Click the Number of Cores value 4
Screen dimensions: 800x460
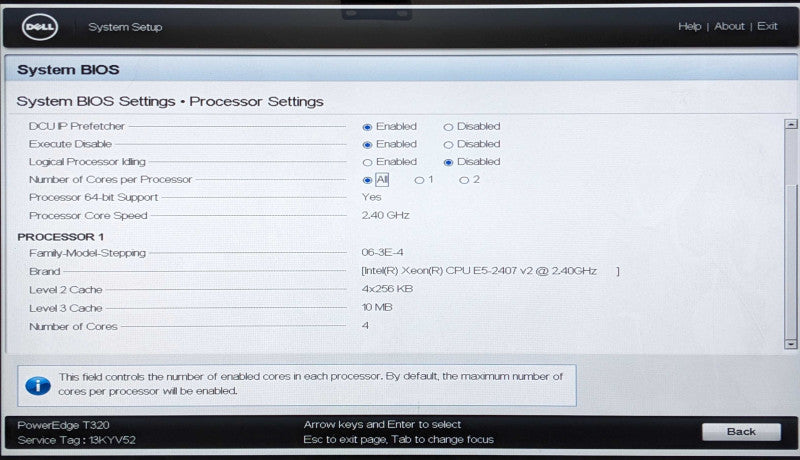[365, 325]
